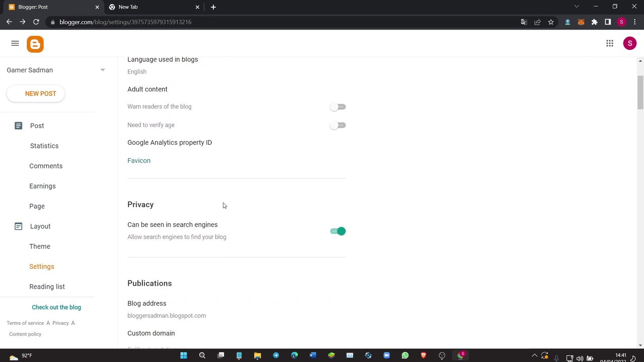Open Google account avatar on Blogger page
The image size is (644, 362).
pos(629,43)
